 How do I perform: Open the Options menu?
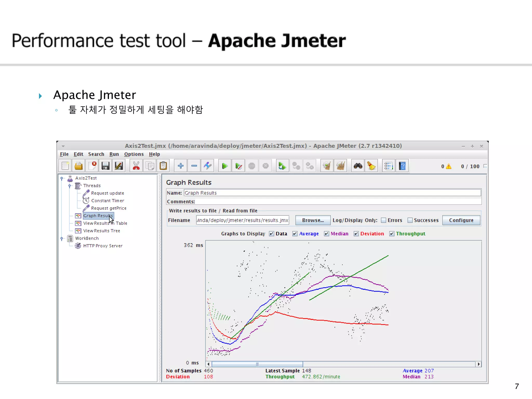coord(134,154)
